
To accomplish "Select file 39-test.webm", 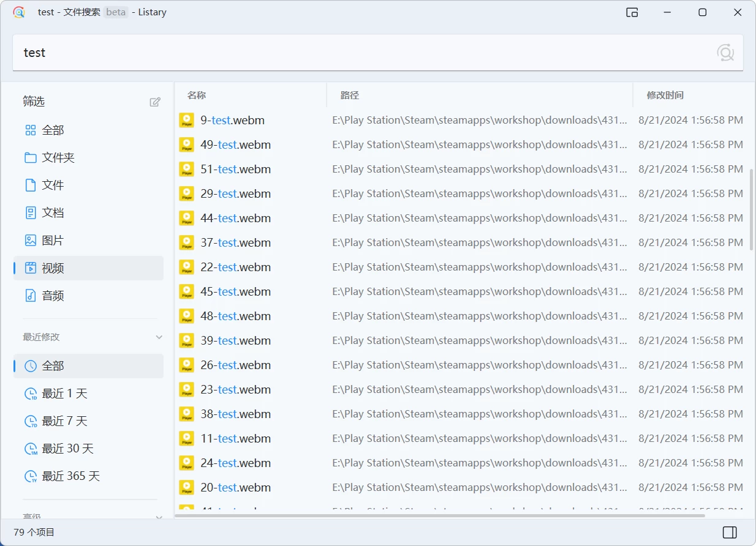I will [x=236, y=340].
